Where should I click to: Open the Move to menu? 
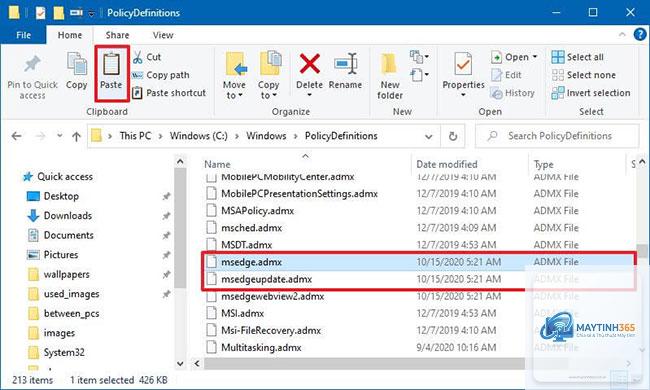[235, 75]
